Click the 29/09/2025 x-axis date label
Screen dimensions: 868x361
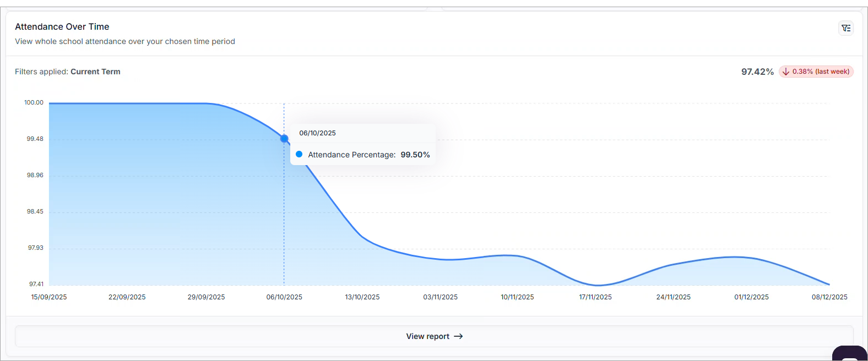206,297
